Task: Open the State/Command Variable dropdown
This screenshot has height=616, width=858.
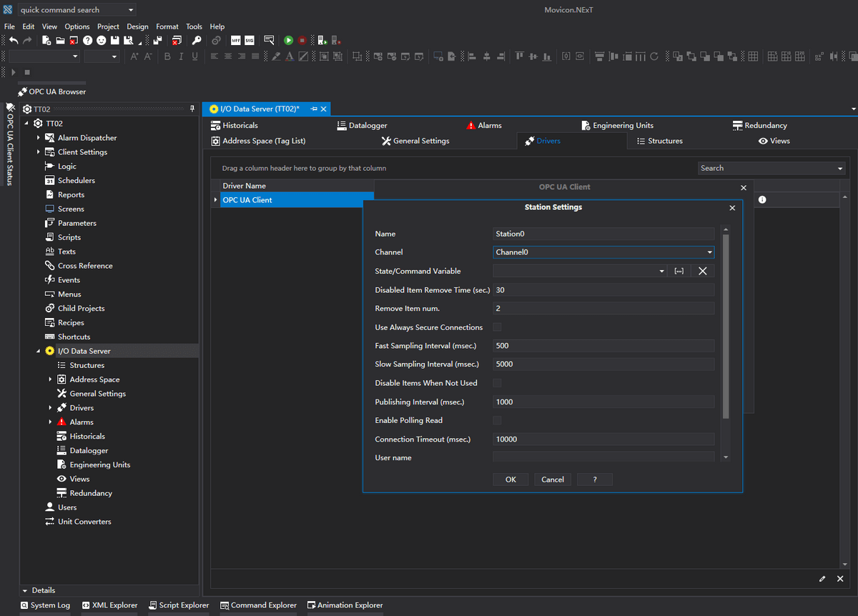Action: (x=662, y=271)
